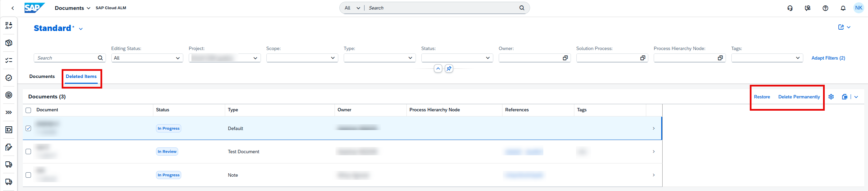Check the Test Document row checkbox
This screenshot has width=868, height=191.
28,152
